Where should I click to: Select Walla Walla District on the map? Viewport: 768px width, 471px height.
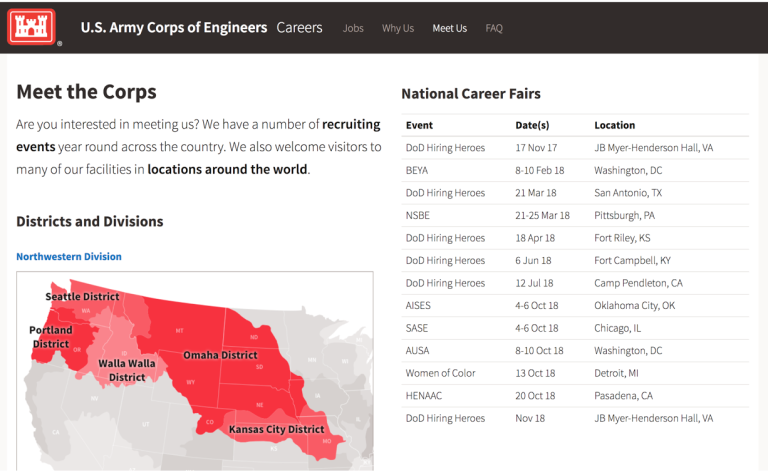127,370
